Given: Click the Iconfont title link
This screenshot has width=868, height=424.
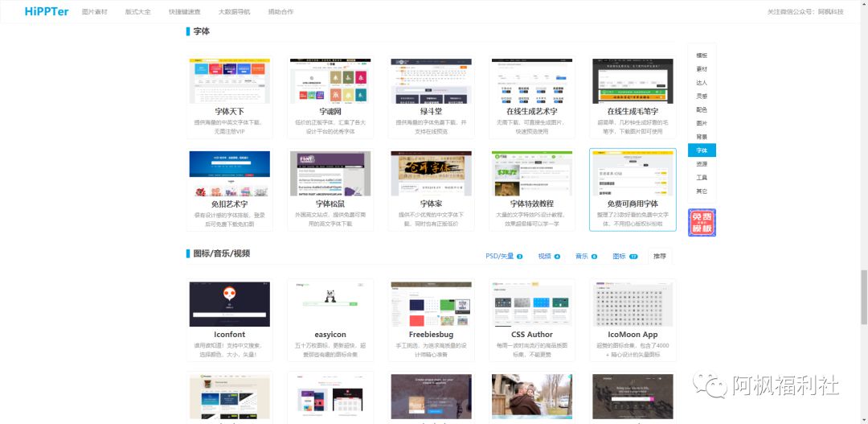Looking at the screenshot, I should coord(230,334).
